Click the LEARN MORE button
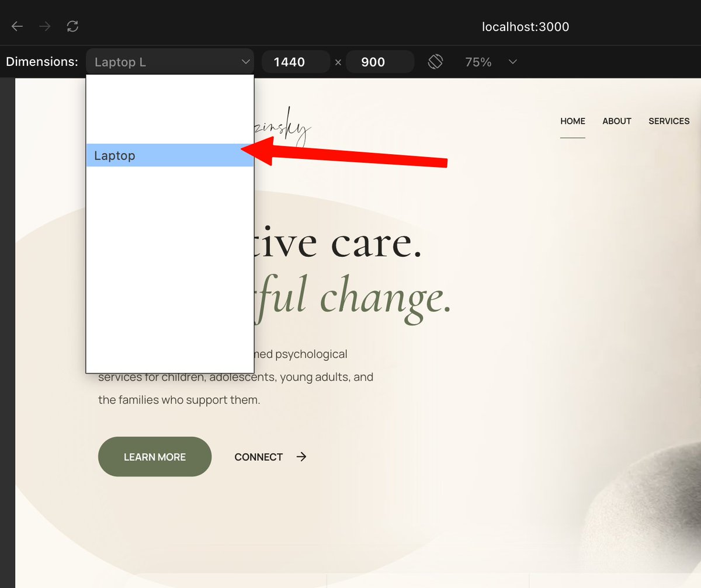701x588 pixels. [x=155, y=457]
